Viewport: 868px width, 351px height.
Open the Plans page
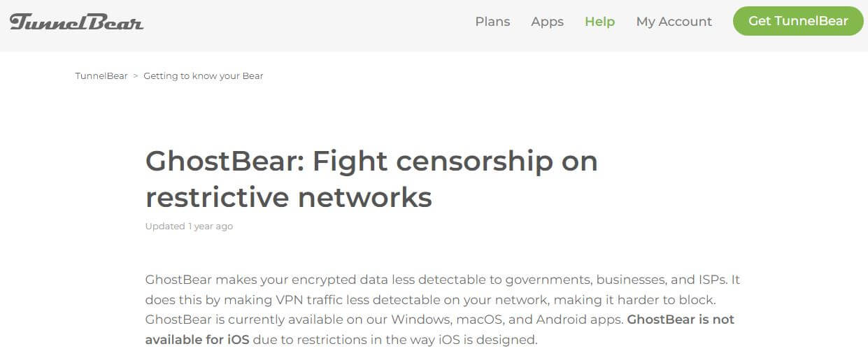492,22
